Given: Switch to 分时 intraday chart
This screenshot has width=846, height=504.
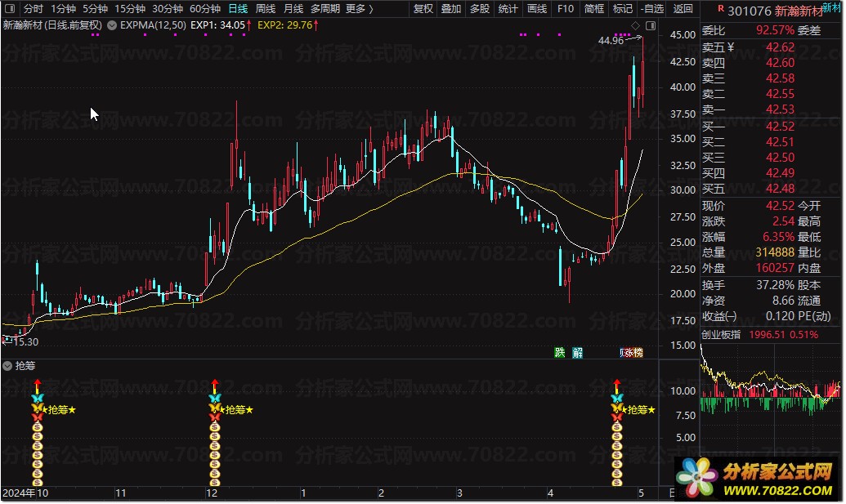Looking at the screenshot, I should coord(33,9).
